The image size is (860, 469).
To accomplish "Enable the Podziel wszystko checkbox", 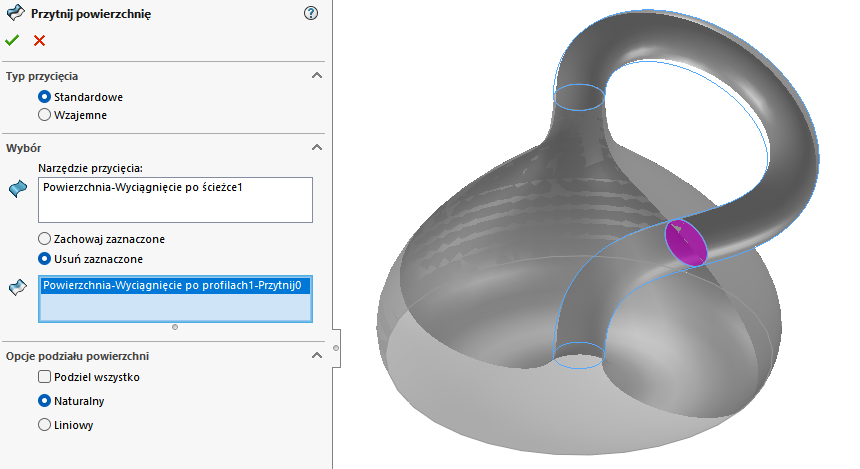I will coord(44,377).
